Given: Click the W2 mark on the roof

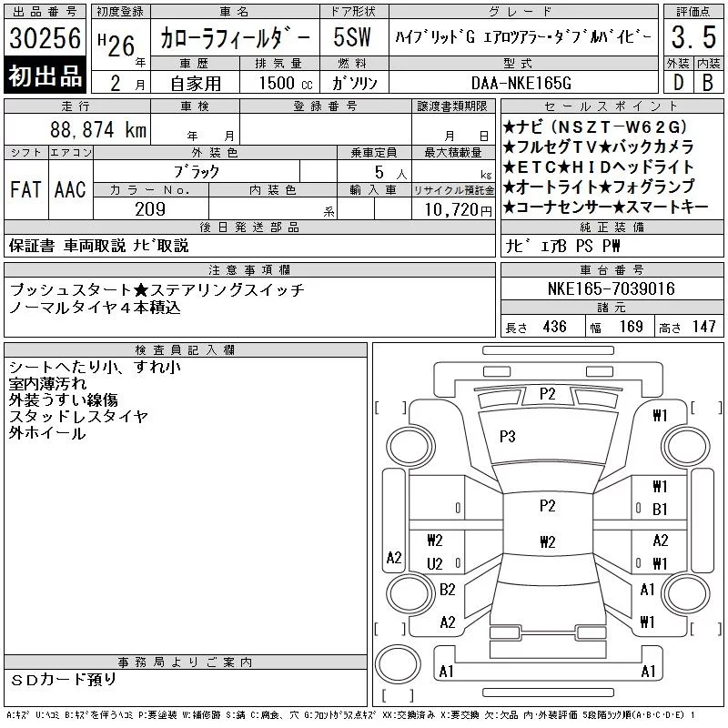Looking at the screenshot, I should [548, 541].
